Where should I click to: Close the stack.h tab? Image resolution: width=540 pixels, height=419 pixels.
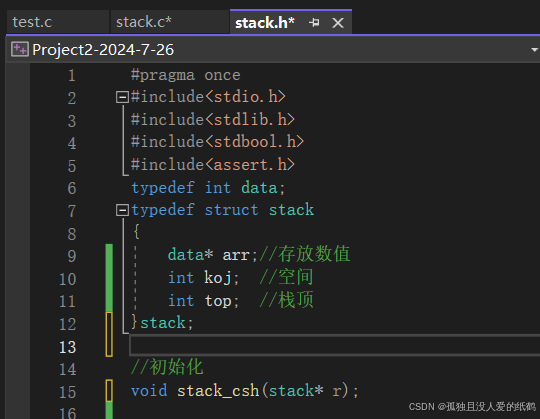click(x=338, y=23)
